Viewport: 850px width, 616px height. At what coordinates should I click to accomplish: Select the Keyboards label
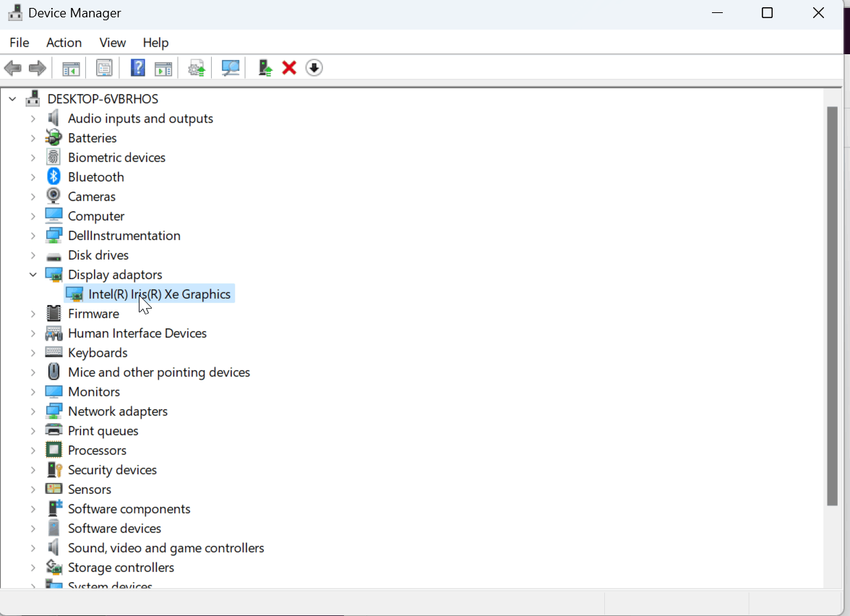point(98,353)
